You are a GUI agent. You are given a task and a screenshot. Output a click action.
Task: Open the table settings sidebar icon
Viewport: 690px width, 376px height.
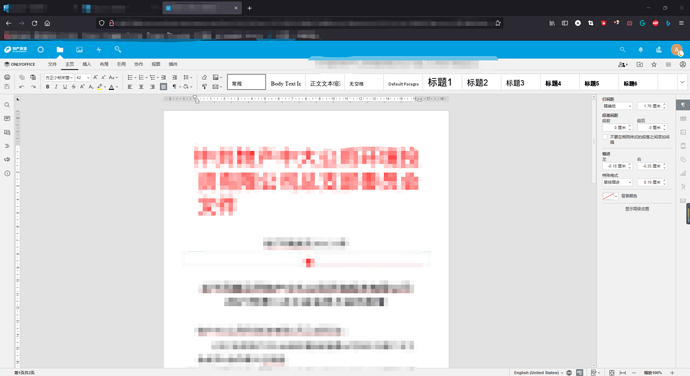point(683,119)
